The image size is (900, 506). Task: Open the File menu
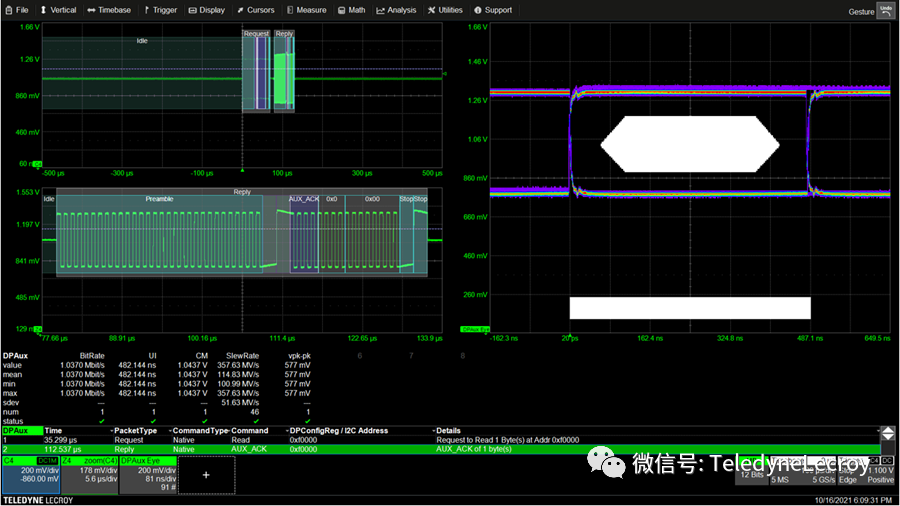point(17,10)
